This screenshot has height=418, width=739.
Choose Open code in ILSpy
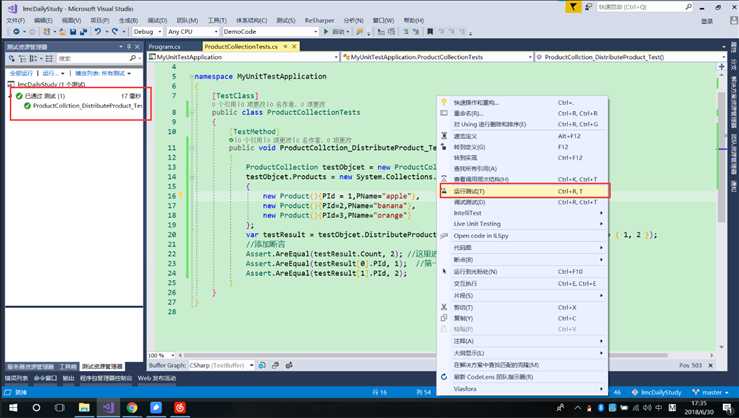[x=523, y=236]
